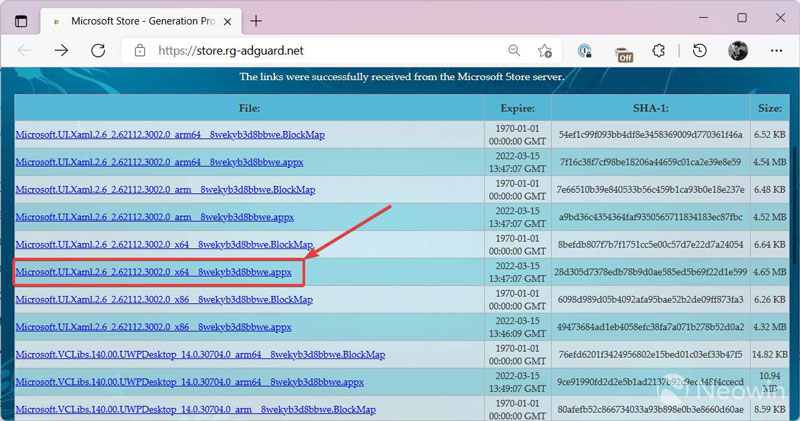Viewport: 800px width, 421px height.
Task: Open a new tab with plus button
Action: pos(257,19)
